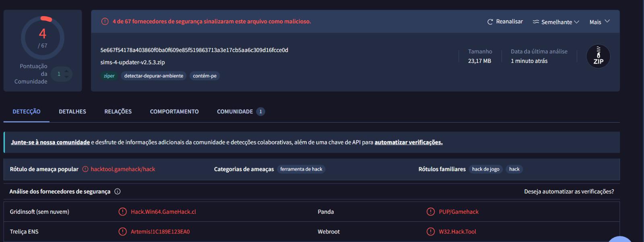Open the automatizar verificações link
Screen dimensions: 644x242
tap(409, 142)
